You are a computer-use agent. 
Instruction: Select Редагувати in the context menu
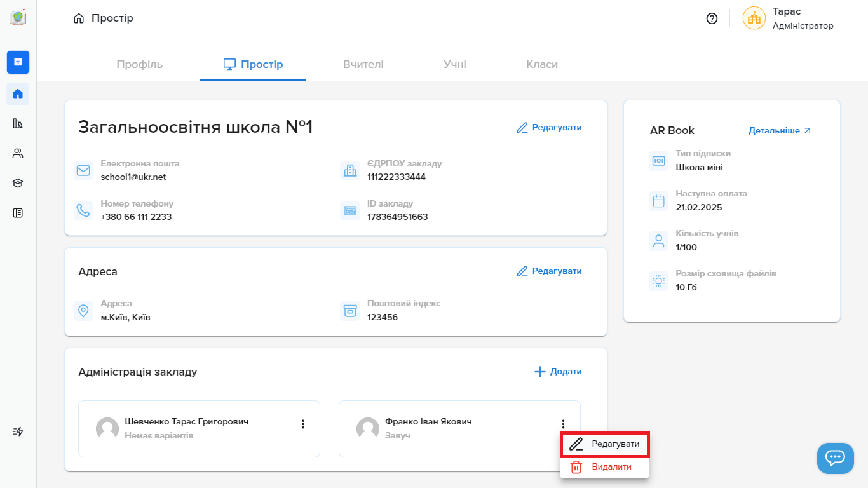point(604,444)
